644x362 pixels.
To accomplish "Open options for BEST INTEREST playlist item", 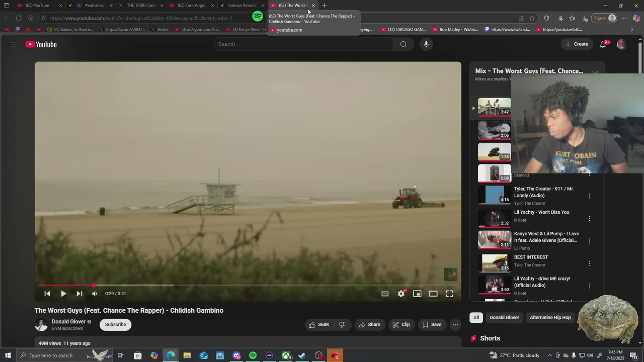I will (x=590, y=263).
